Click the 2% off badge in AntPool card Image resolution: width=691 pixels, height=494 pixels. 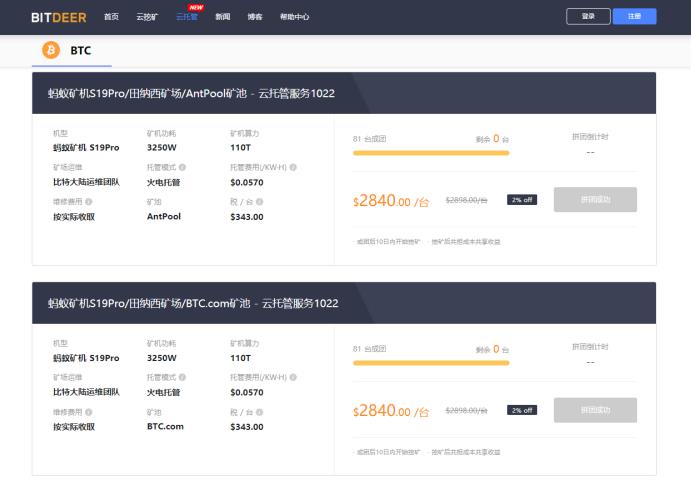pos(522,200)
